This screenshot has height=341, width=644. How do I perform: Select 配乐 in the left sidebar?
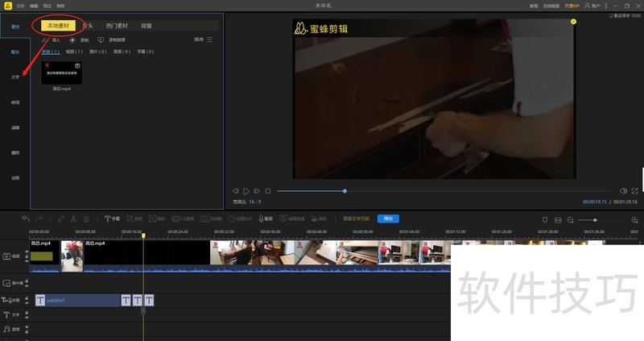pos(15,52)
